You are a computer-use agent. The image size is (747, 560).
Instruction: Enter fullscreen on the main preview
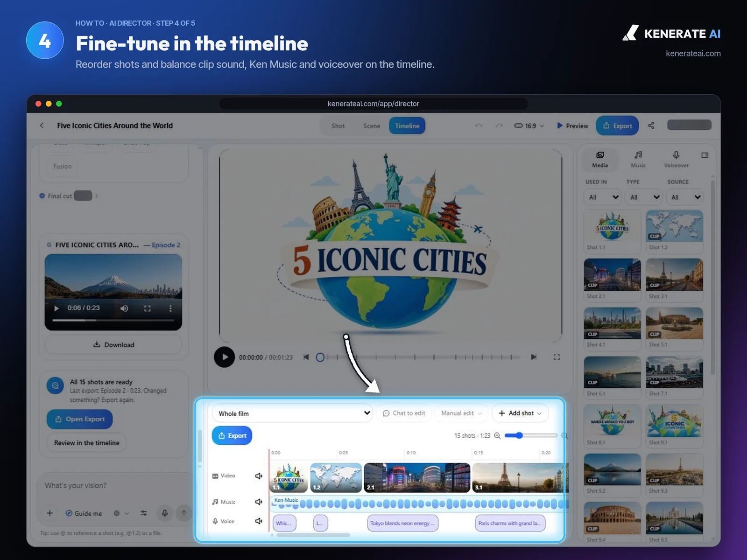click(x=557, y=357)
